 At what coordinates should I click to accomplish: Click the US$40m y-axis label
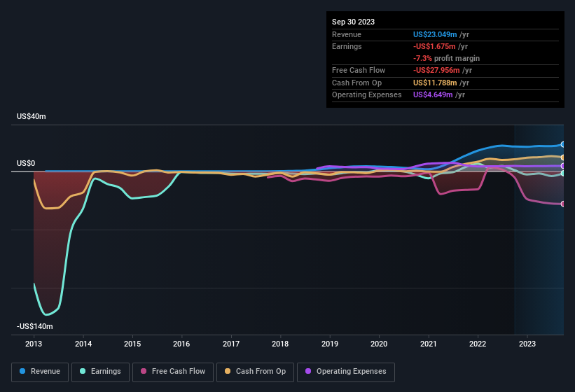coord(32,116)
